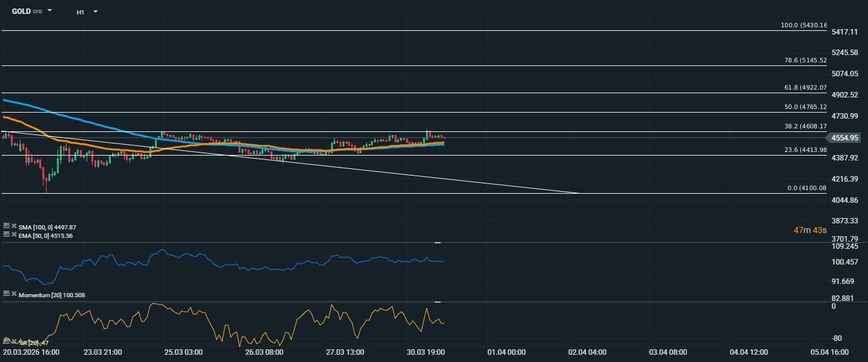The image size is (868, 362).
Task: Select the 61.8 Fibonacci level label
Action: 805,88
